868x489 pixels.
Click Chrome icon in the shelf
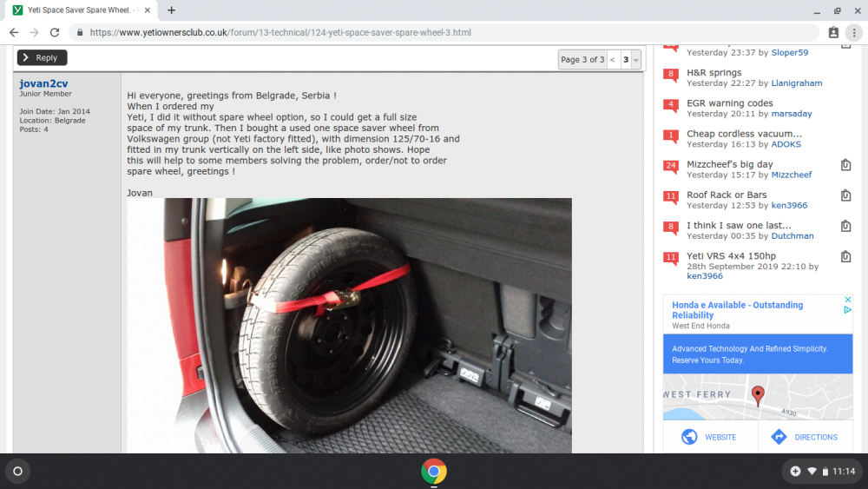click(x=434, y=472)
